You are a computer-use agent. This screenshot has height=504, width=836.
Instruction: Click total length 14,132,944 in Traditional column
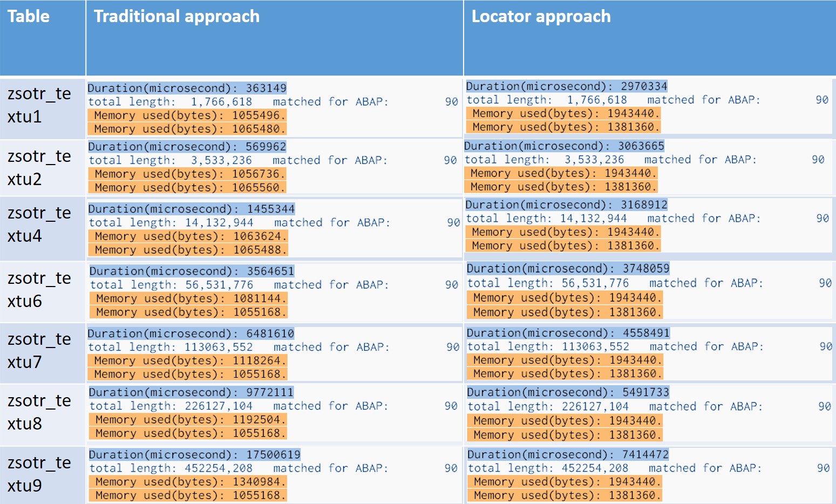pos(219,223)
